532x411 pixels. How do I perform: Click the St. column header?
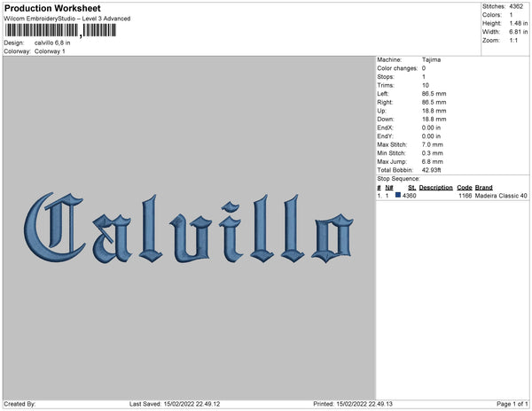tap(412, 188)
